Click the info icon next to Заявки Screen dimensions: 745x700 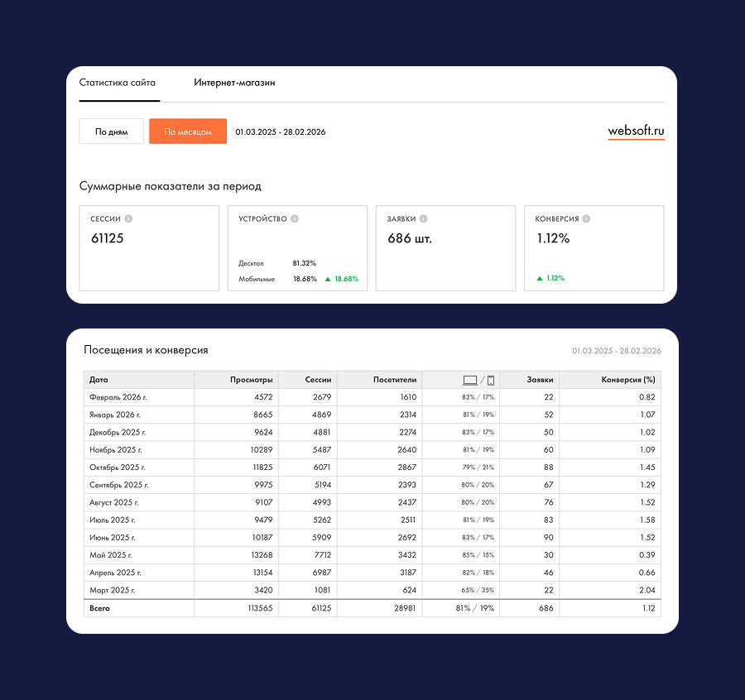tap(423, 219)
